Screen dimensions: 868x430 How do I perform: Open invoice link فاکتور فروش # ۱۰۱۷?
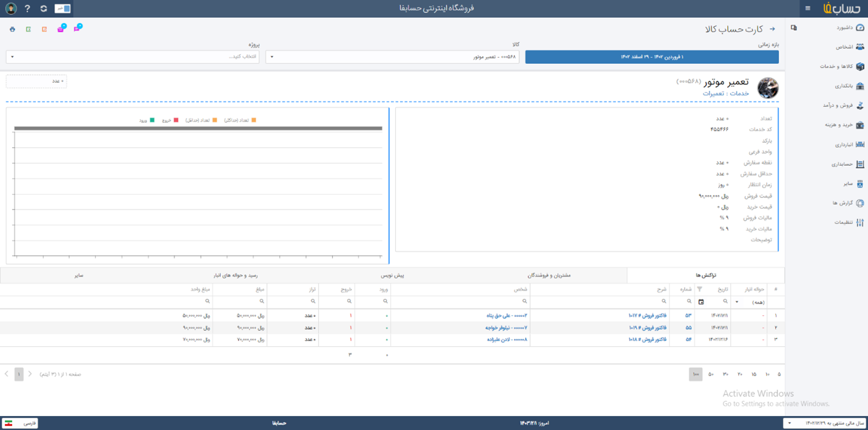coord(647,315)
